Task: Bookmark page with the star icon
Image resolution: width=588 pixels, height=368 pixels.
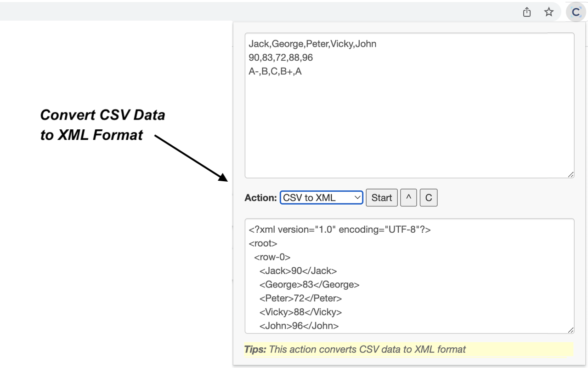Action: point(549,12)
